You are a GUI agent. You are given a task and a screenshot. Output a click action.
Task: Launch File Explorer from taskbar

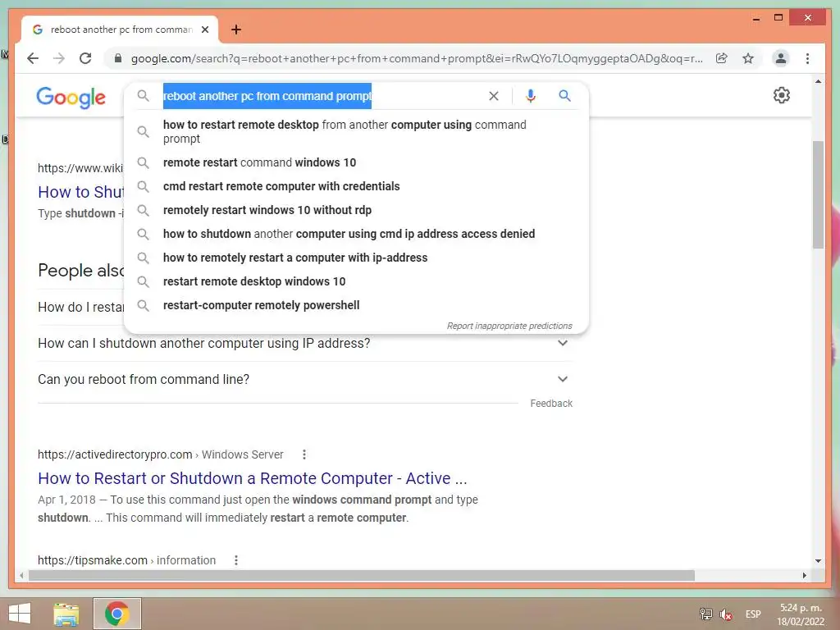coord(66,614)
